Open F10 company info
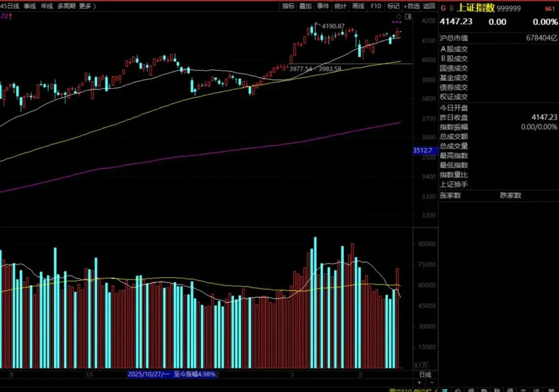559x392 pixels. tap(376, 6)
